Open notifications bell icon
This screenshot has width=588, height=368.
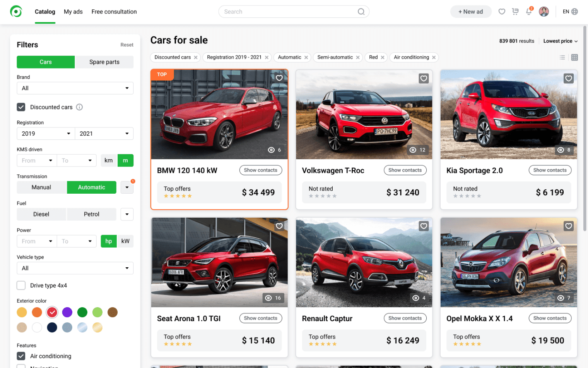(529, 12)
